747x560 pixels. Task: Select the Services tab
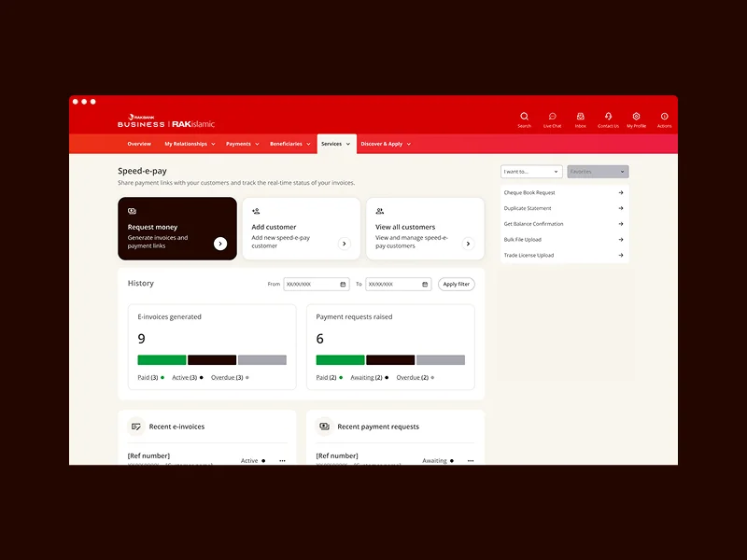pos(336,144)
